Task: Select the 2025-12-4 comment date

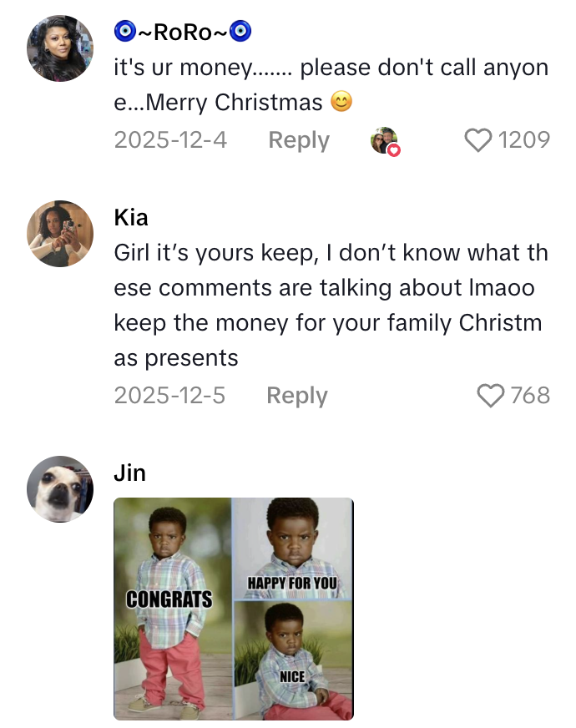Action: [170, 140]
